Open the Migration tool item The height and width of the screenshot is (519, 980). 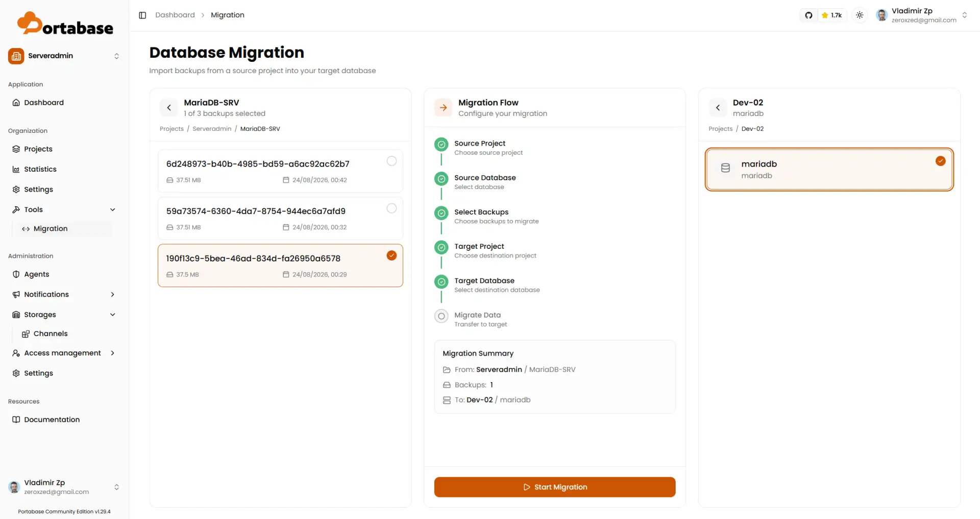pyautogui.click(x=64, y=229)
